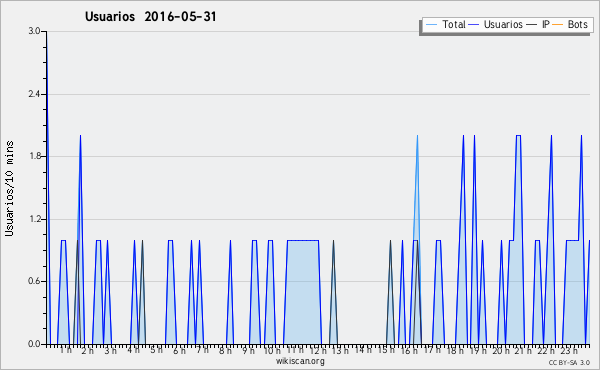The height and width of the screenshot is (370, 600).
Task: Click the y-axis label 'Usuarios/10 mins'
Action: [9, 189]
